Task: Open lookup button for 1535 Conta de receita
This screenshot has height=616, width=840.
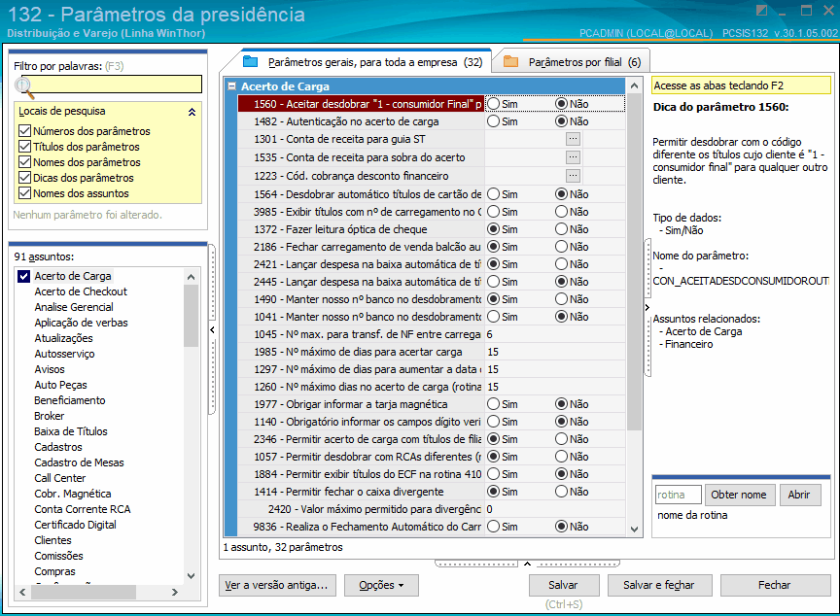Action: point(573,157)
